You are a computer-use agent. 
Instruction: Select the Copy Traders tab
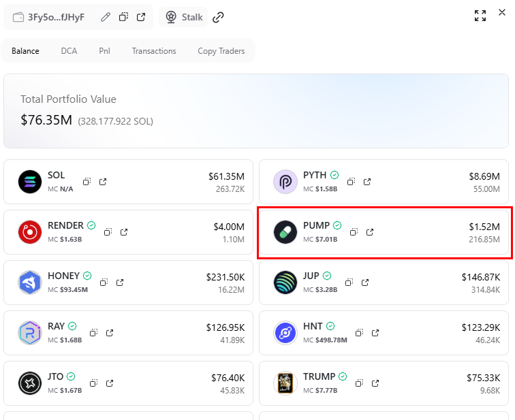[221, 51]
